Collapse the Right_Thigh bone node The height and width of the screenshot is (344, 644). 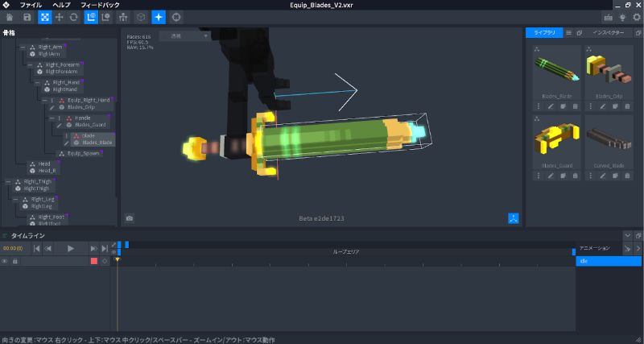click(8, 181)
